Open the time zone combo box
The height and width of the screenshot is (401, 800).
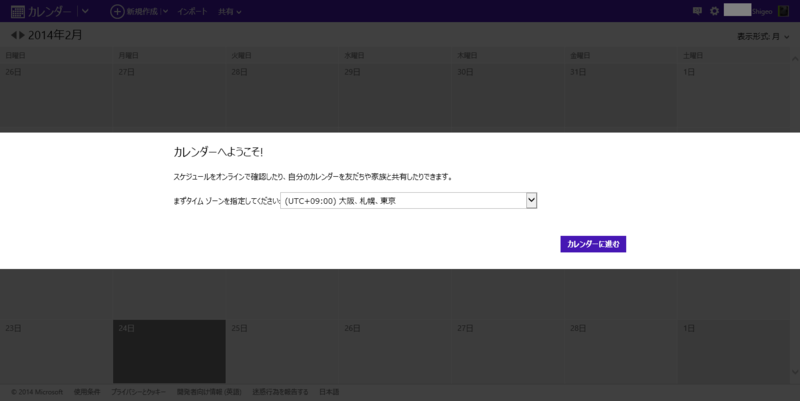tap(408, 200)
